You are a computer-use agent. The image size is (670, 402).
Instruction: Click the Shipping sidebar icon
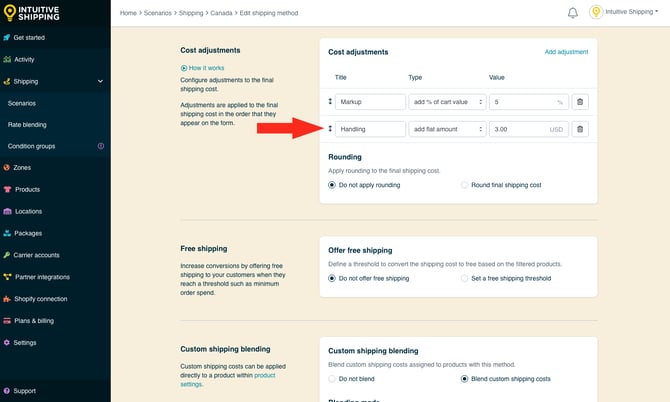click(7, 81)
